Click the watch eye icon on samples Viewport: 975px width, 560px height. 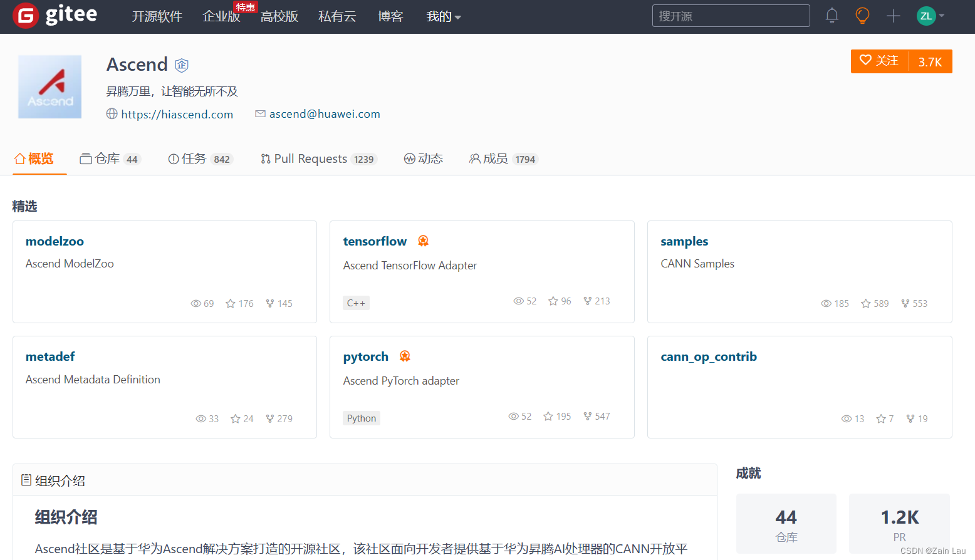(826, 304)
